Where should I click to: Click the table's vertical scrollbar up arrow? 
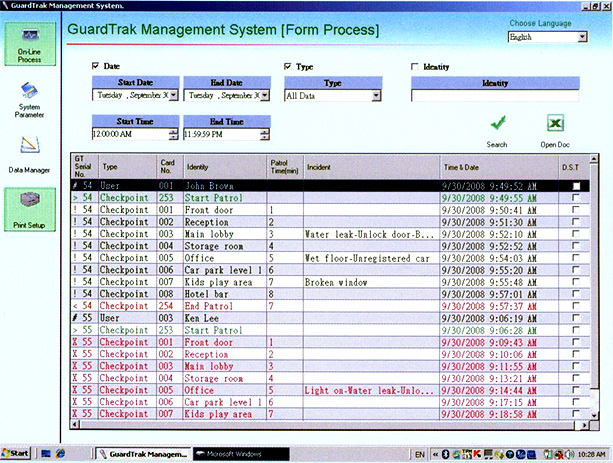[594, 159]
